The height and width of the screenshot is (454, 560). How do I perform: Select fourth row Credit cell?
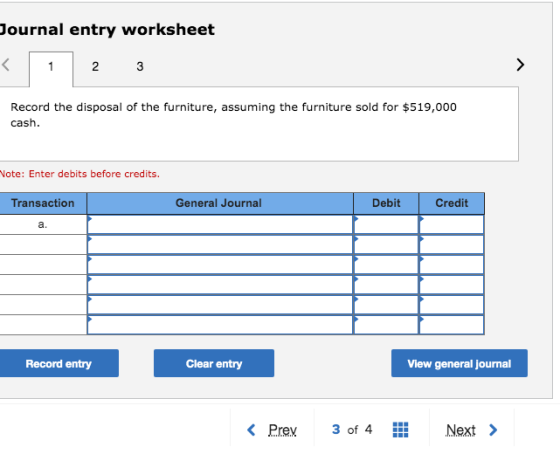click(x=452, y=285)
